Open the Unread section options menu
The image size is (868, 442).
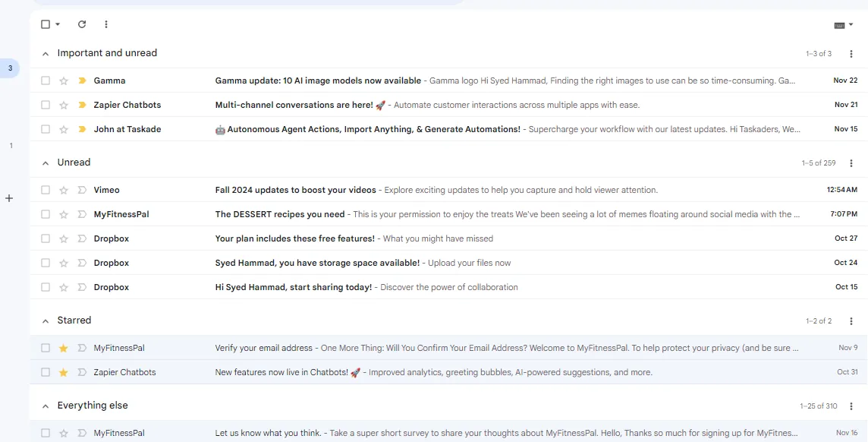click(851, 163)
